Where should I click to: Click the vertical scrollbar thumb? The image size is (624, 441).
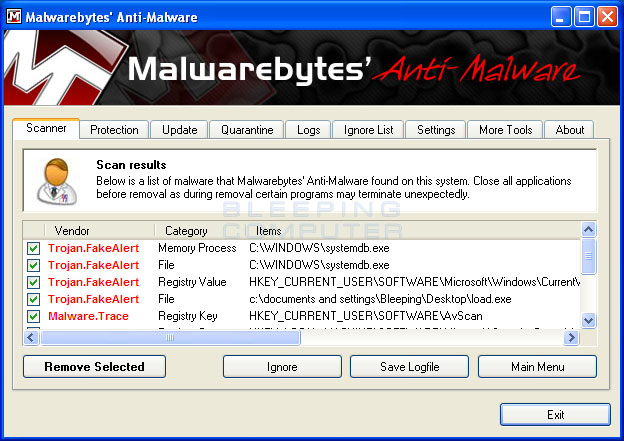(x=589, y=256)
